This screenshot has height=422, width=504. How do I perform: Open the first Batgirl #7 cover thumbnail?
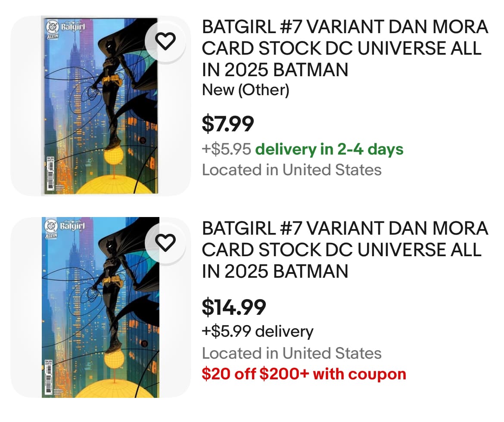coord(100,106)
